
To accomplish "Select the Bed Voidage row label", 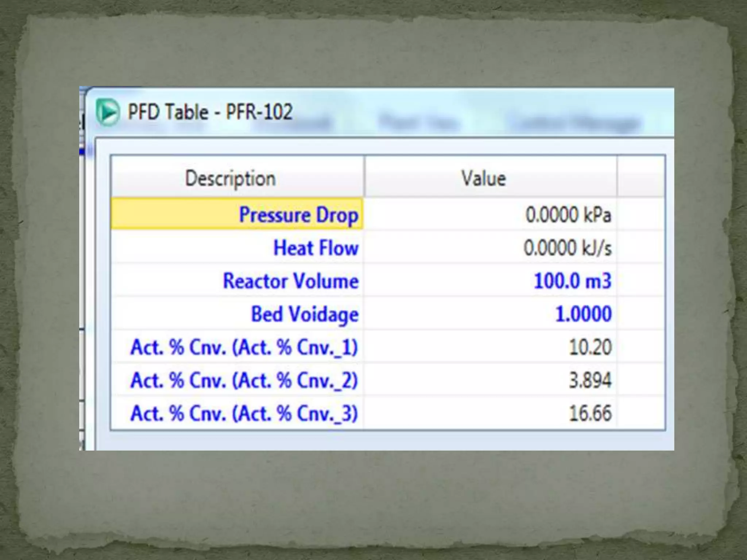I will tap(305, 314).
